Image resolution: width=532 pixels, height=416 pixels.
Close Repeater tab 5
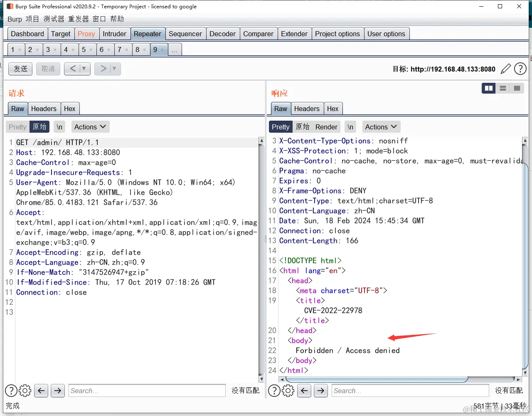click(x=91, y=50)
